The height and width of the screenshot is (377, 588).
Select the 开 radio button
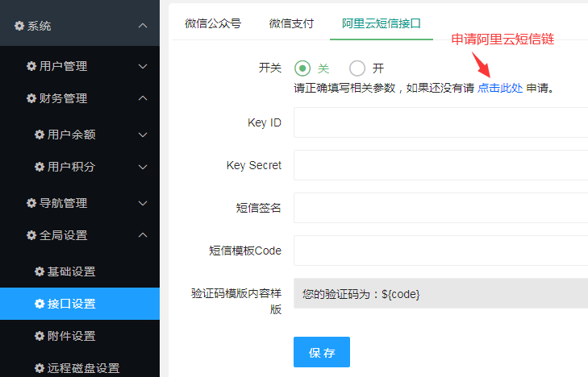357,68
